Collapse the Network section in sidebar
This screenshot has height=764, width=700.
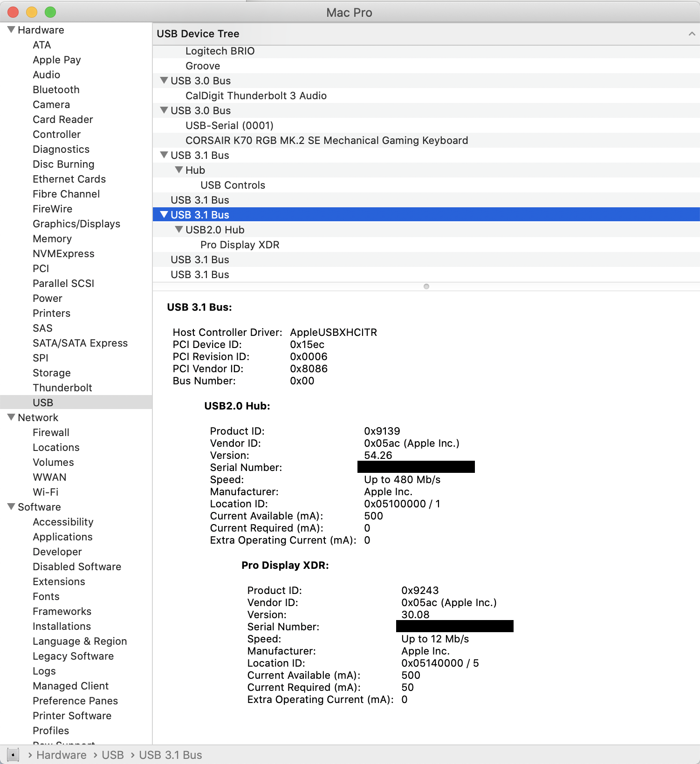12,417
